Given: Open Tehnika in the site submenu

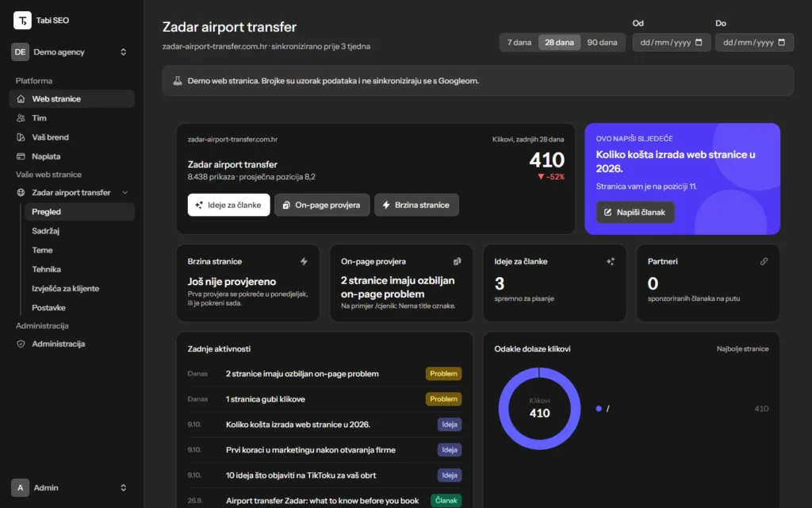Looking at the screenshot, I should pos(80,269).
